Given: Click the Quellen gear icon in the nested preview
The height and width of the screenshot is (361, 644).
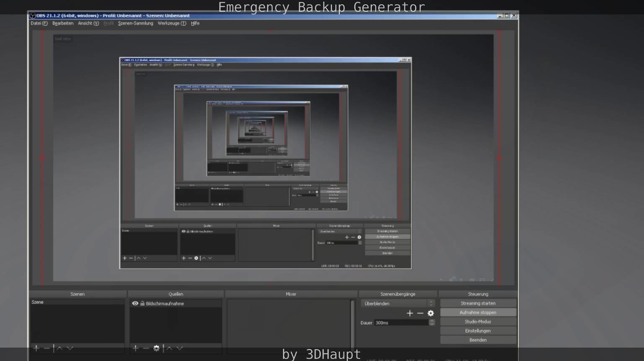Looking at the screenshot, I should coord(196,258).
